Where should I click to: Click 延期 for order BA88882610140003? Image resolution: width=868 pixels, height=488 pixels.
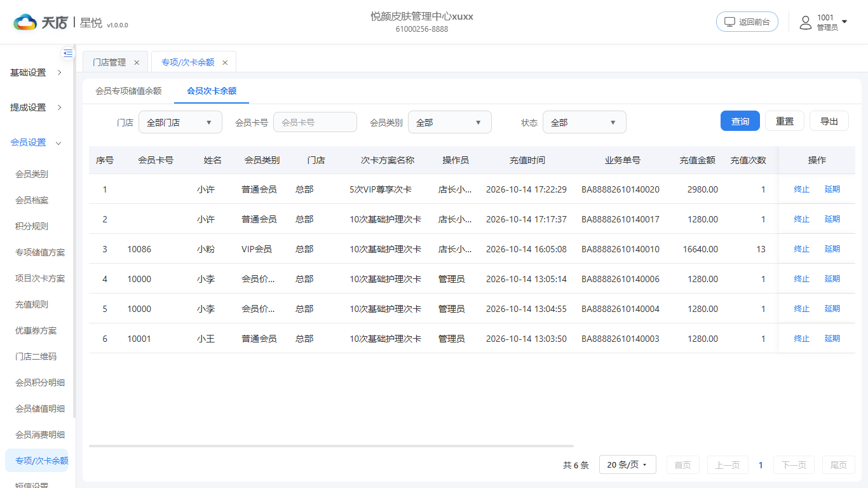832,339
